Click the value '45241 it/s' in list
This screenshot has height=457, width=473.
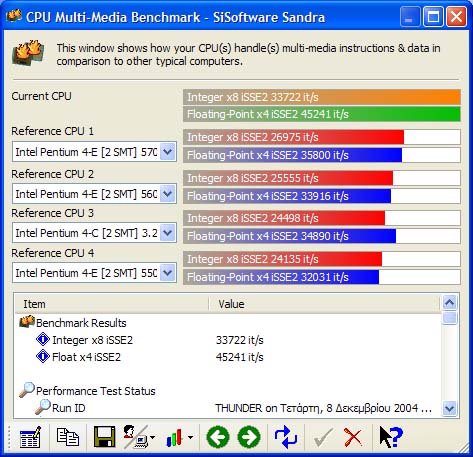(239, 357)
